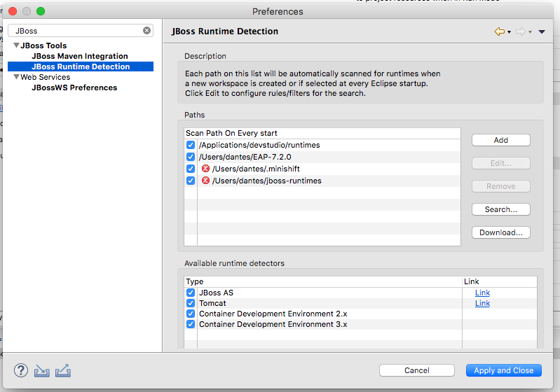The width and height of the screenshot is (560, 392).
Task: Click the Export preferences icon
Action: tap(63, 371)
